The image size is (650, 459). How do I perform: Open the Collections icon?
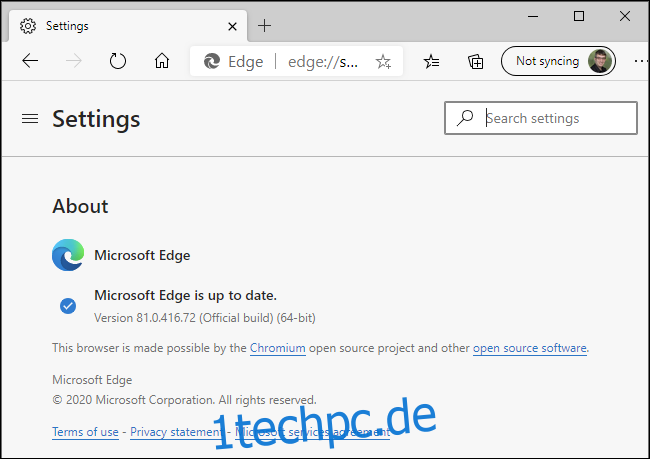click(475, 62)
